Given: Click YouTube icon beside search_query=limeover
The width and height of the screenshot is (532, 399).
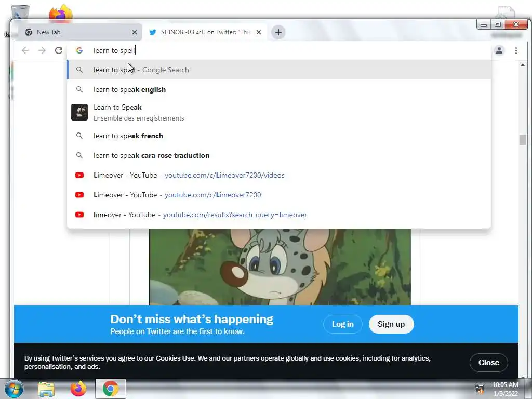Looking at the screenshot, I should pyautogui.click(x=79, y=215).
